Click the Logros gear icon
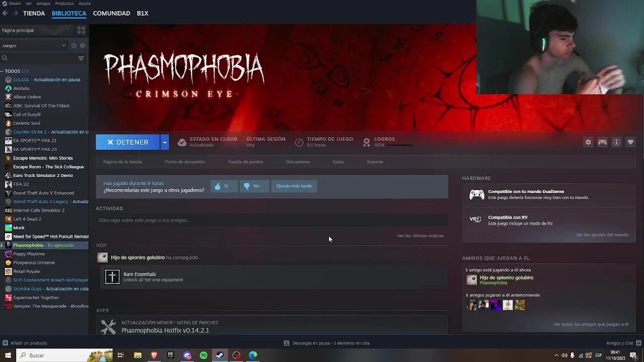Screen dimensions: 644x362 point(367,142)
